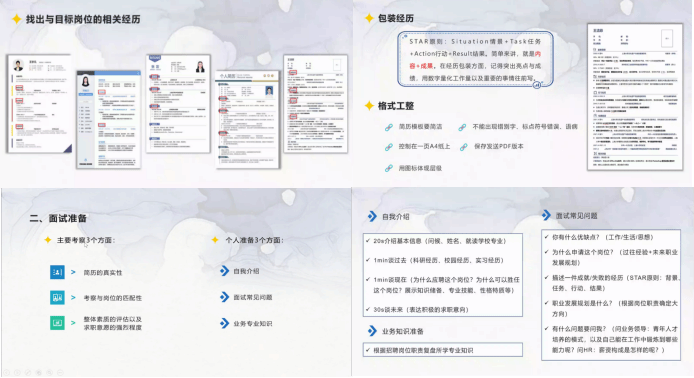Viewport: 694px width, 378px height.
Task: Click the blue chevron beside 业务专业知识
Action: tap(224, 323)
